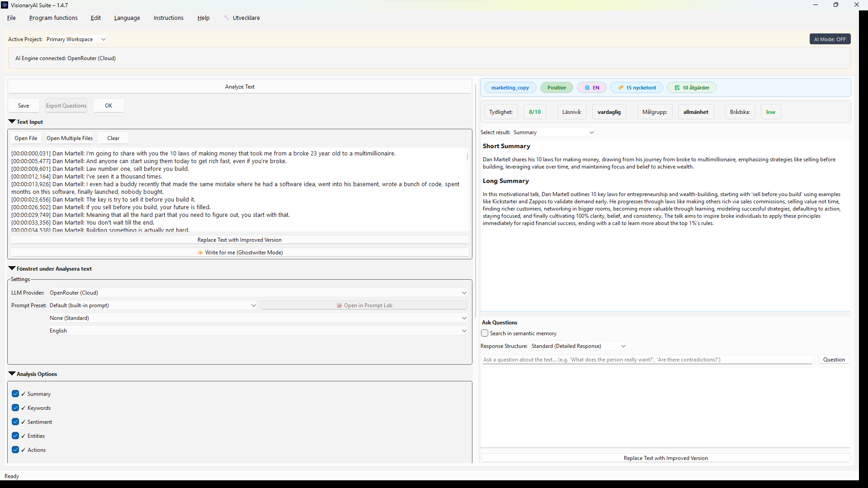Click the Open Multiple Files button

tap(69, 138)
